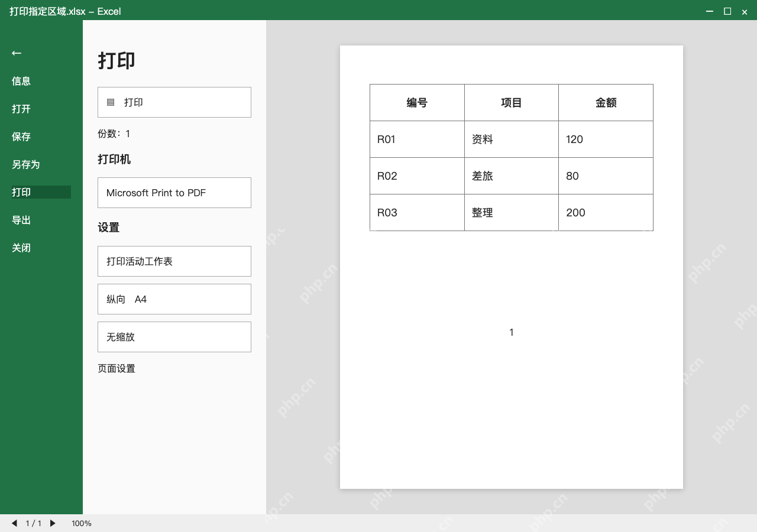This screenshot has height=532, width=757.
Task: Click the 80 amount cell
Action: (606, 176)
